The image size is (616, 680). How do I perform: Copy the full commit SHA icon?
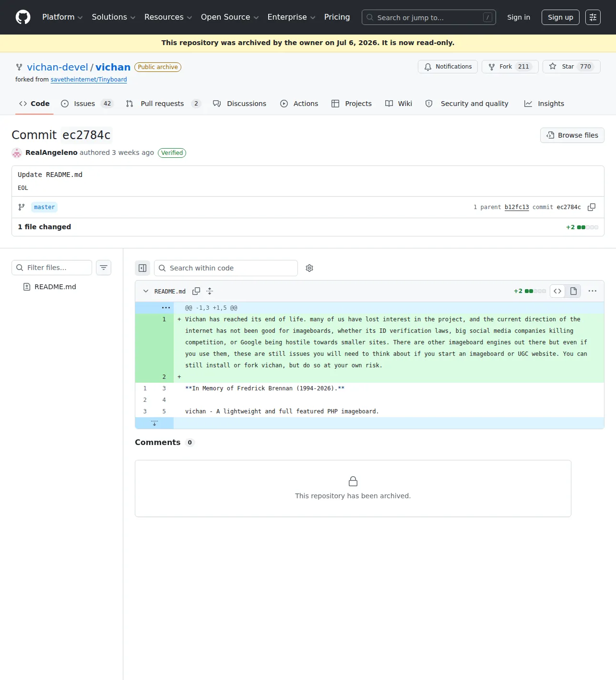[x=592, y=207]
